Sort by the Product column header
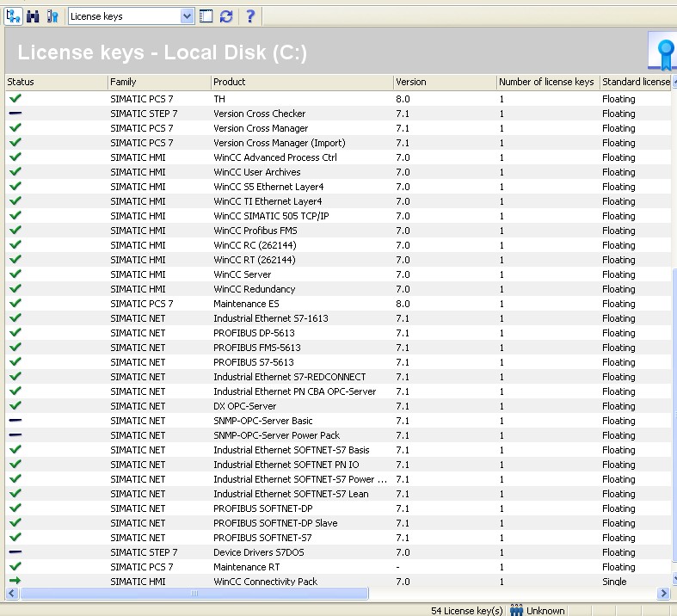Image resolution: width=677 pixels, height=616 pixels. pos(302,82)
